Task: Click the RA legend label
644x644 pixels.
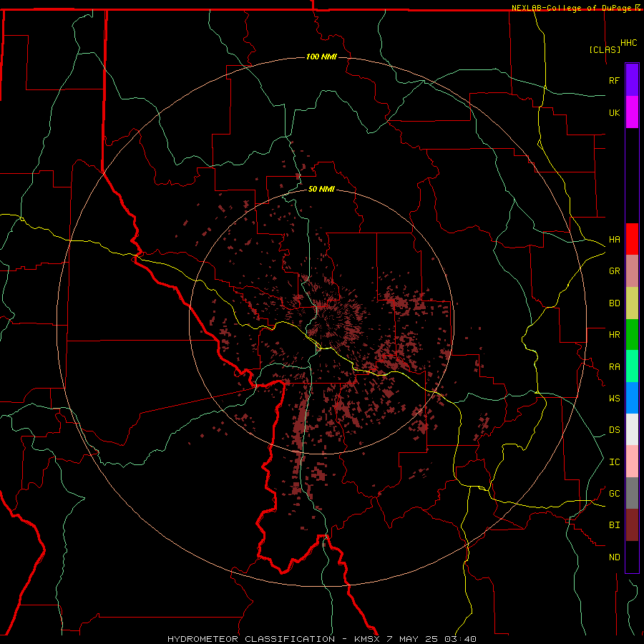Action: pos(614,367)
